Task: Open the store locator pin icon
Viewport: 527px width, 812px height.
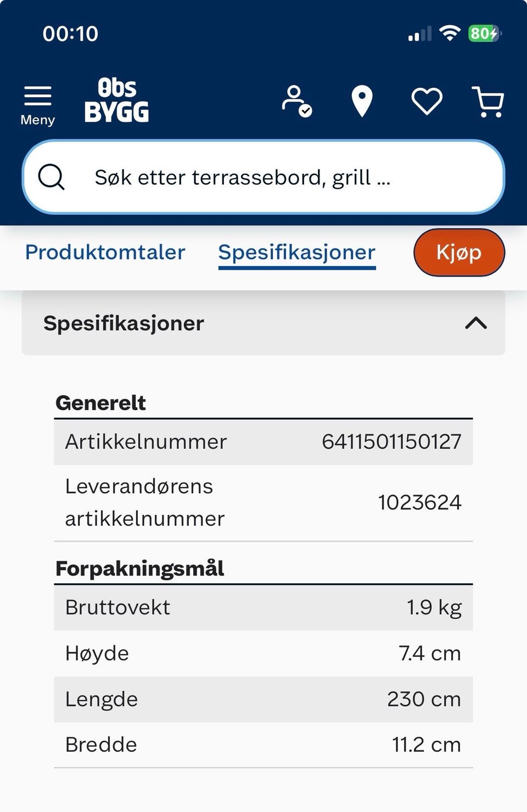Action: click(362, 101)
